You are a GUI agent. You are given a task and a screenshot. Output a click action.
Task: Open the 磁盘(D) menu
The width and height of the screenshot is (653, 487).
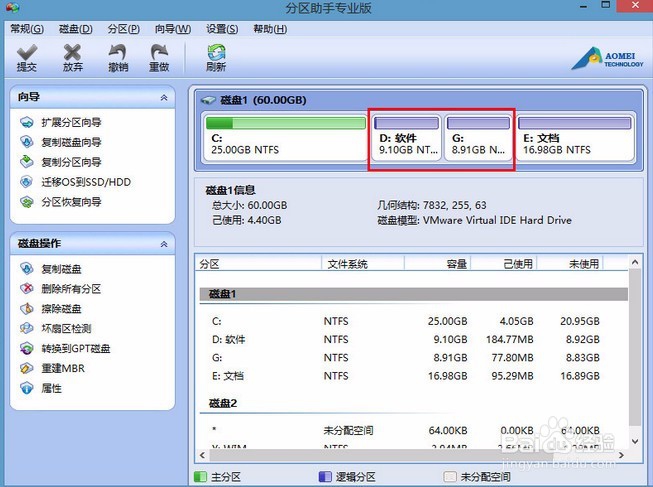tap(75, 29)
